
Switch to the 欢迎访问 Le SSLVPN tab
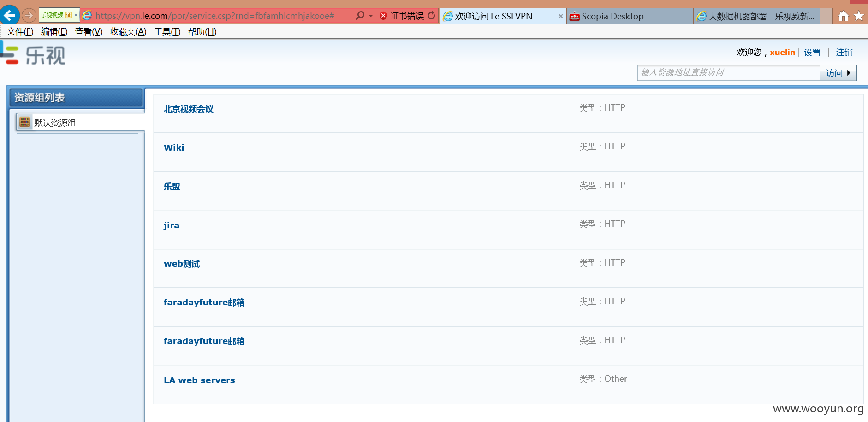(x=503, y=16)
